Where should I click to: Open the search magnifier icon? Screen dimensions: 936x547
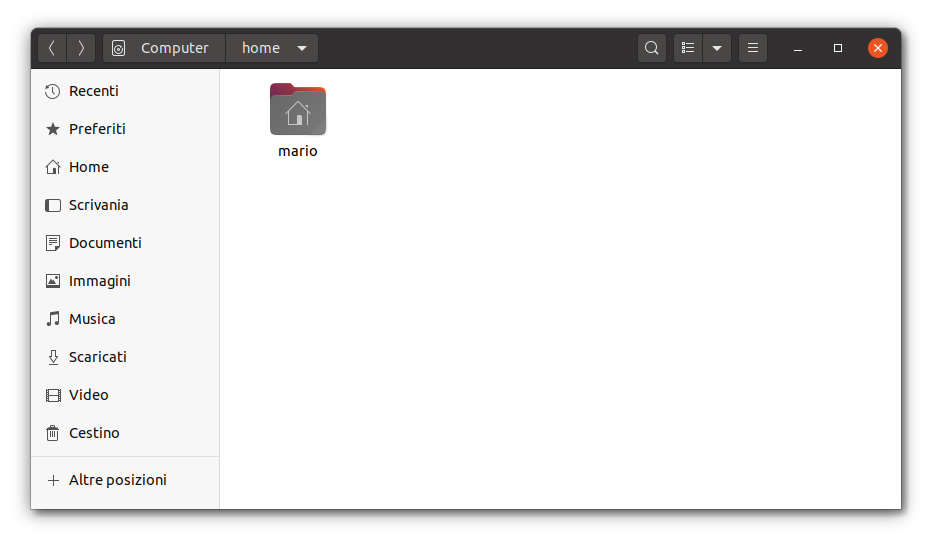point(652,48)
